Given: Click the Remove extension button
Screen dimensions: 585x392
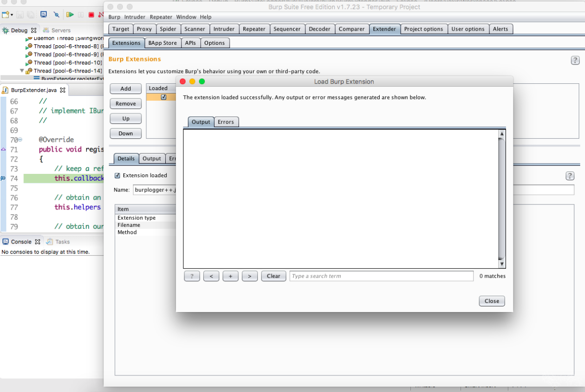Looking at the screenshot, I should click(x=126, y=104).
